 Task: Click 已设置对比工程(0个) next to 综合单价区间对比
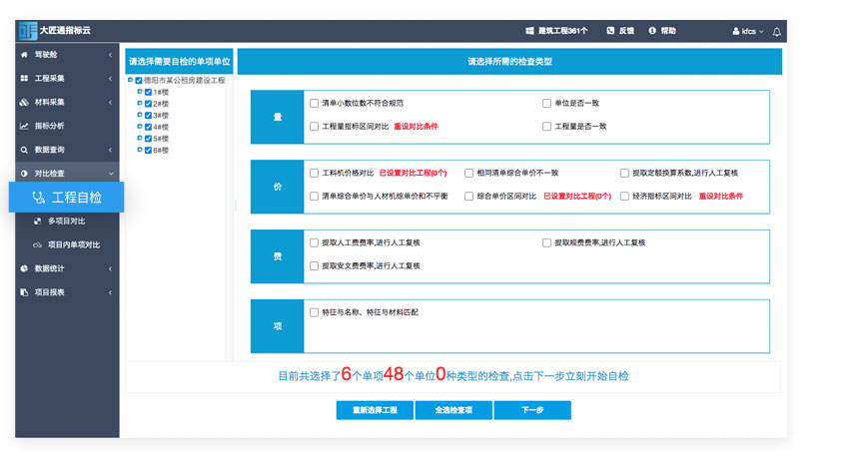pos(577,197)
